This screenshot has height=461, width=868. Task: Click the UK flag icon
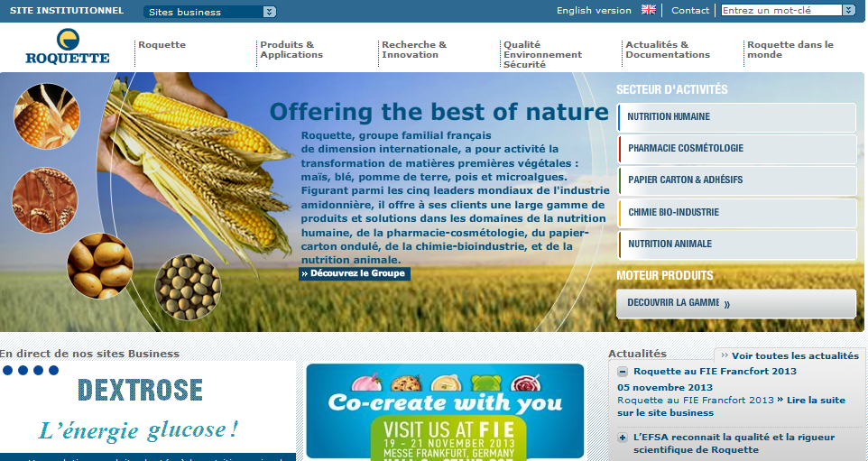(648, 10)
